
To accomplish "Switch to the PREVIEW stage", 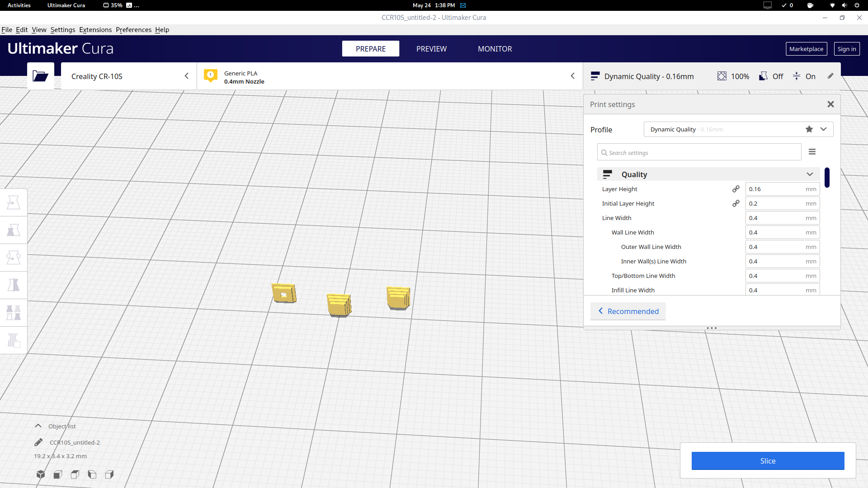I will click(431, 49).
